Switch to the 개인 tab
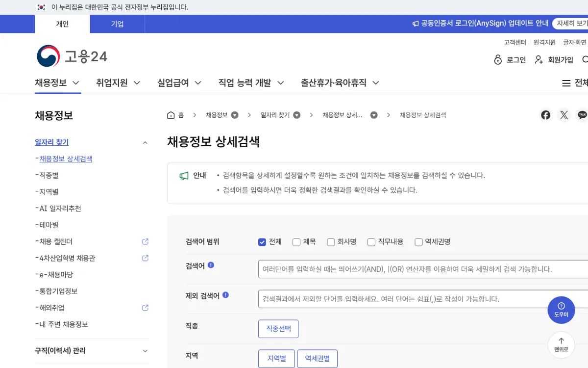588x368 pixels. pyautogui.click(x=62, y=24)
